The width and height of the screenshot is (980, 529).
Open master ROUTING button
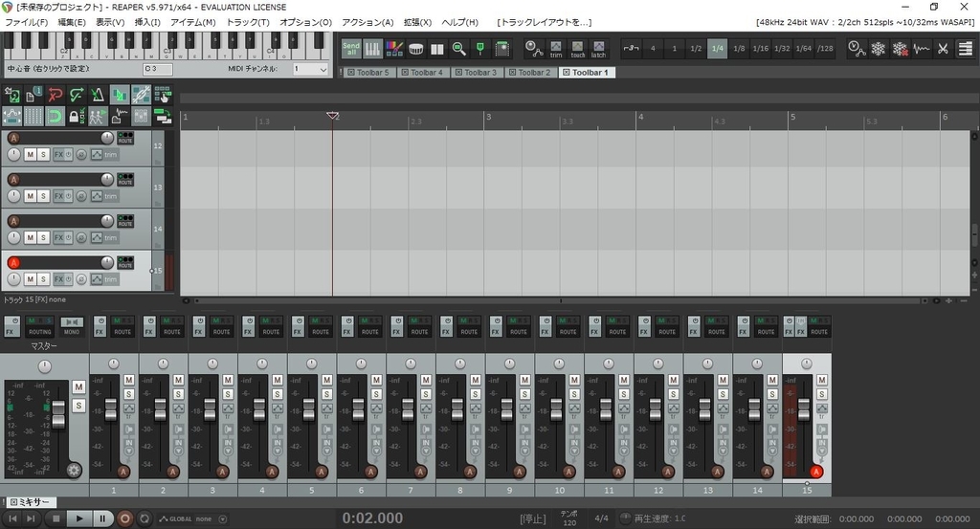[x=40, y=325]
